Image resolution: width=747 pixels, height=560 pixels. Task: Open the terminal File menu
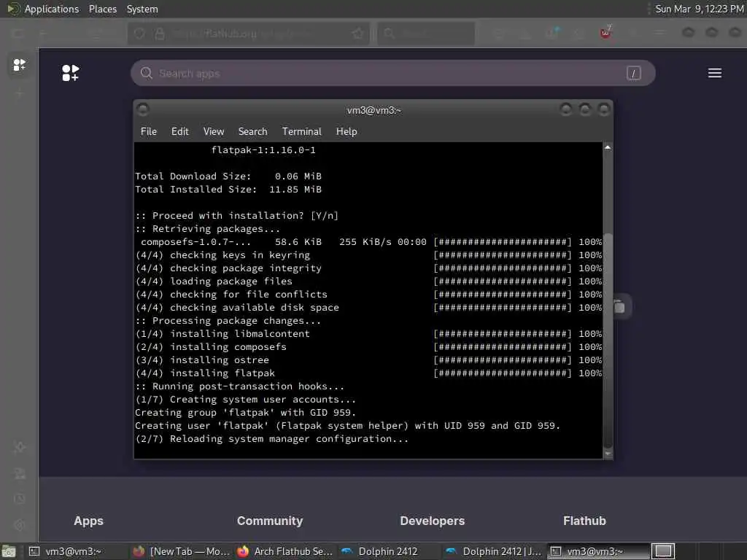[148, 131]
